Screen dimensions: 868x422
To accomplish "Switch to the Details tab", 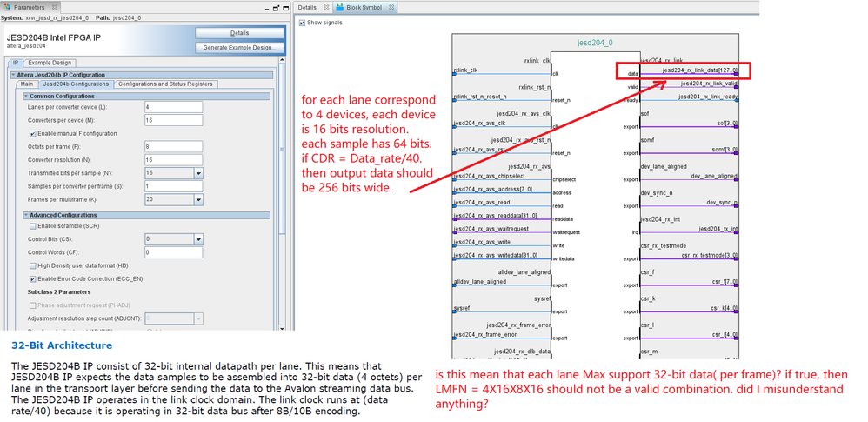I will [307, 8].
